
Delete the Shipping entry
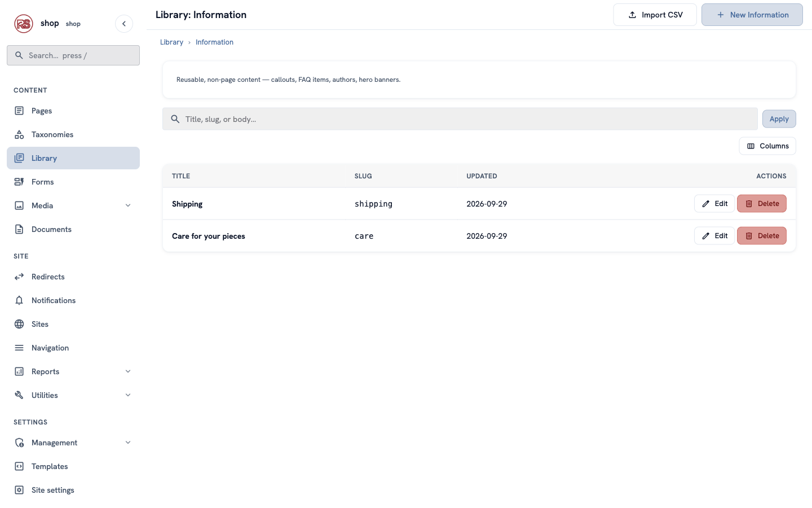762,204
